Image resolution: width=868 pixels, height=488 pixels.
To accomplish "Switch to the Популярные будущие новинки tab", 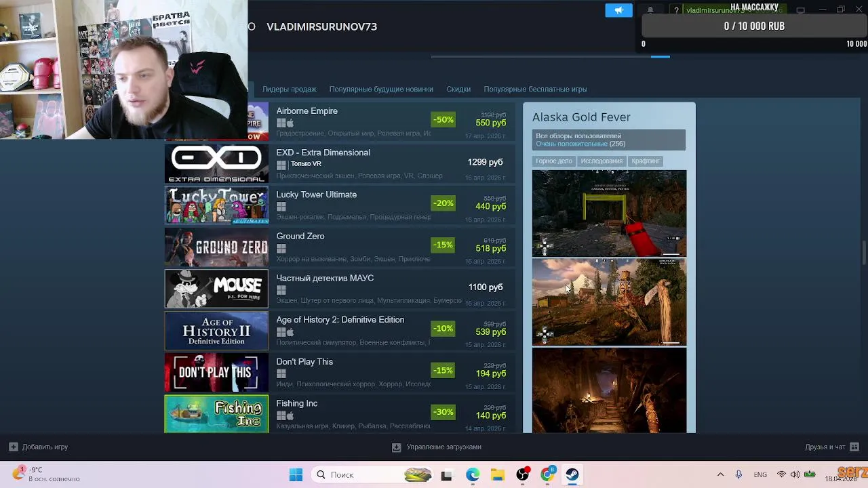I will point(381,89).
